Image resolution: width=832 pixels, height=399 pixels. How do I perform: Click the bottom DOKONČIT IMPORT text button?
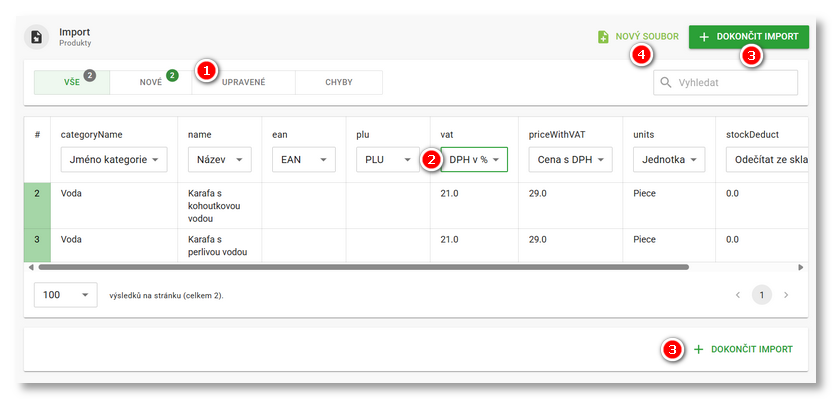pyautogui.click(x=743, y=350)
